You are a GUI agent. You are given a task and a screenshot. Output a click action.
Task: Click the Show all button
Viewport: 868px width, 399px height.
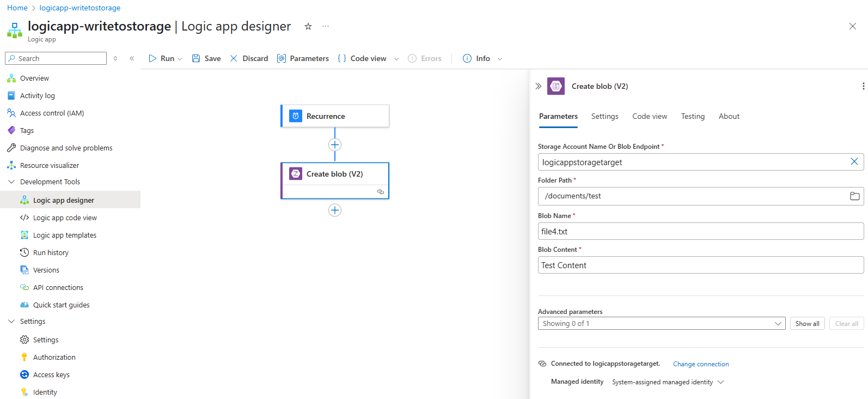tap(807, 323)
